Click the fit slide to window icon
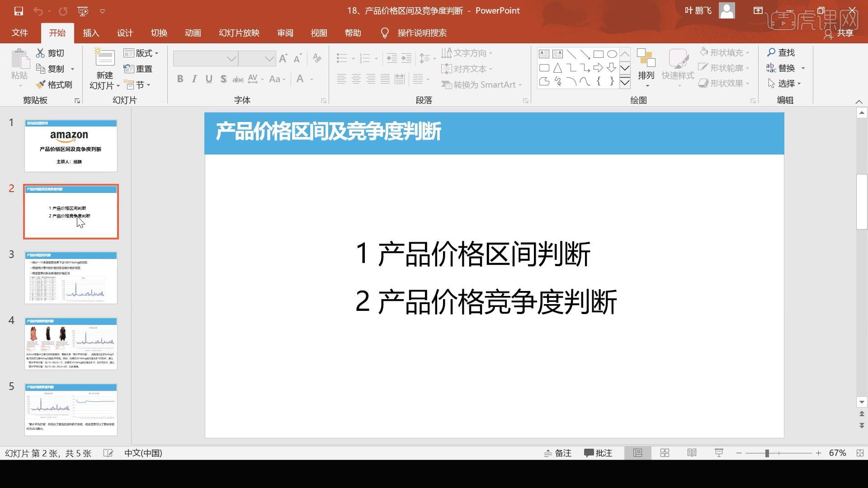 pyautogui.click(x=860, y=453)
